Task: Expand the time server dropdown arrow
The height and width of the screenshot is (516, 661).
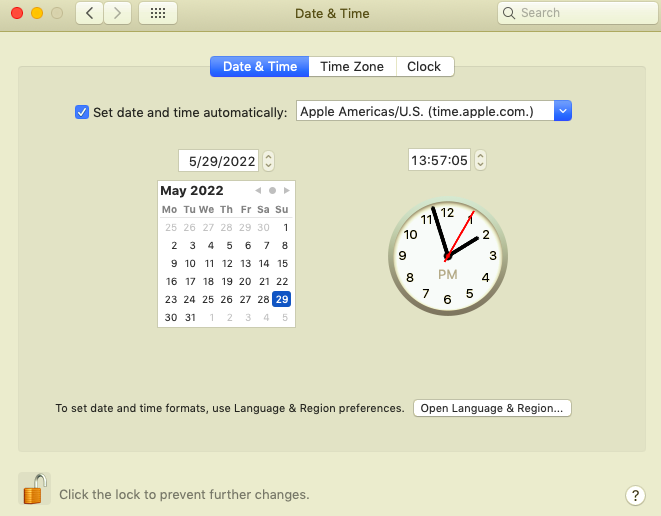Action: [x=563, y=111]
